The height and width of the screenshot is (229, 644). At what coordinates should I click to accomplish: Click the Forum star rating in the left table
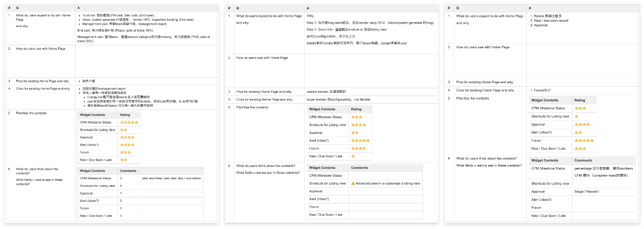126,152
